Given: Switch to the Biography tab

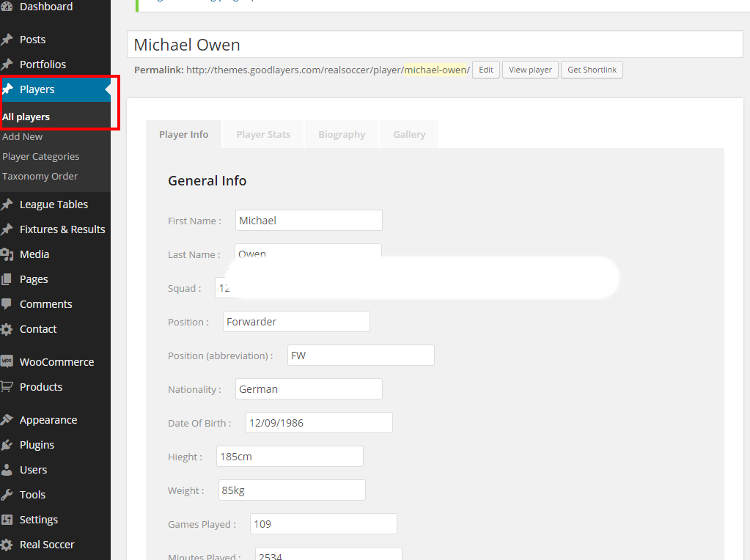Looking at the screenshot, I should pyautogui.click(x=342, y=135).
